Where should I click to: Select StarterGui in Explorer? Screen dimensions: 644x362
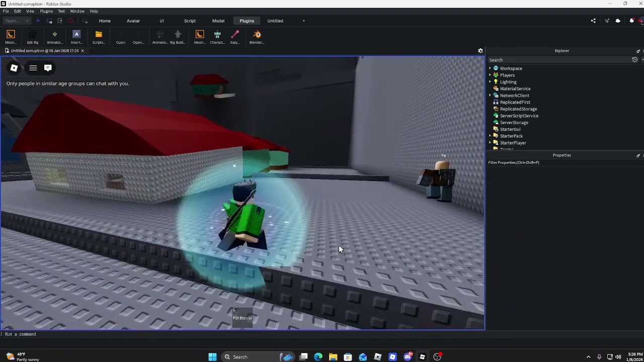(510, 129)
